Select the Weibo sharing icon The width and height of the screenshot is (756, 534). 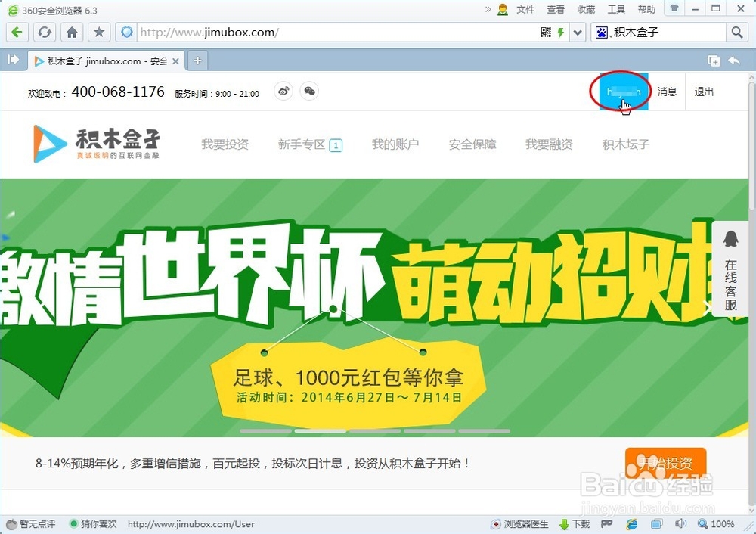pos(283,91)
